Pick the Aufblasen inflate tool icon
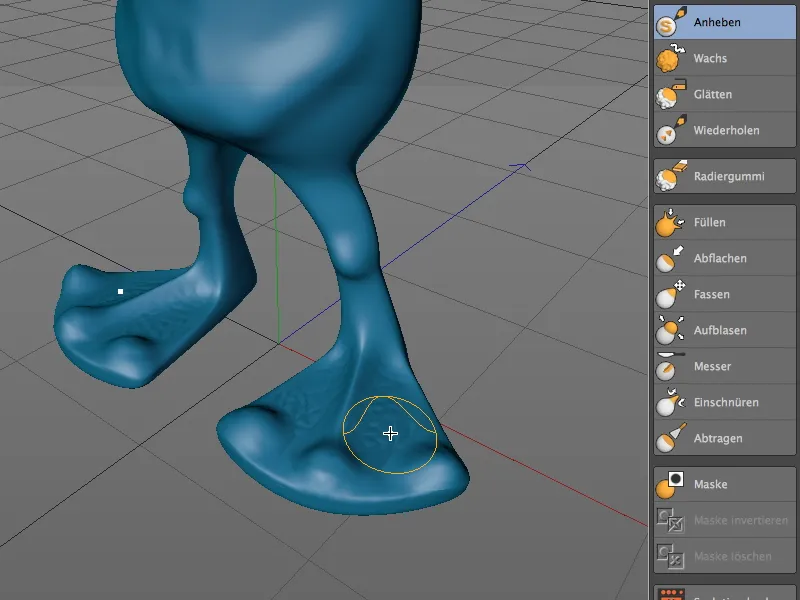 670,330
